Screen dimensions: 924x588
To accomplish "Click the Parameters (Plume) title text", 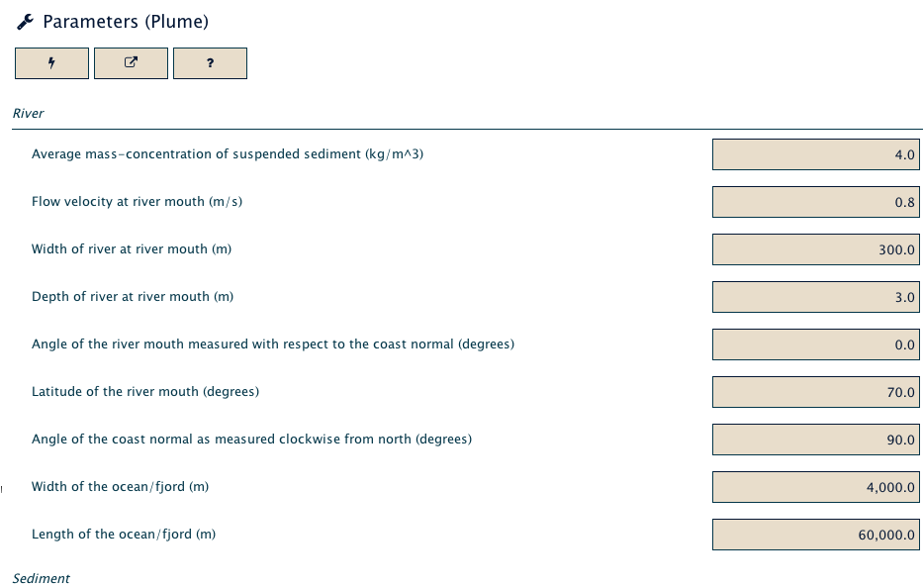I will pyautogui.click(x=126, y=22).
